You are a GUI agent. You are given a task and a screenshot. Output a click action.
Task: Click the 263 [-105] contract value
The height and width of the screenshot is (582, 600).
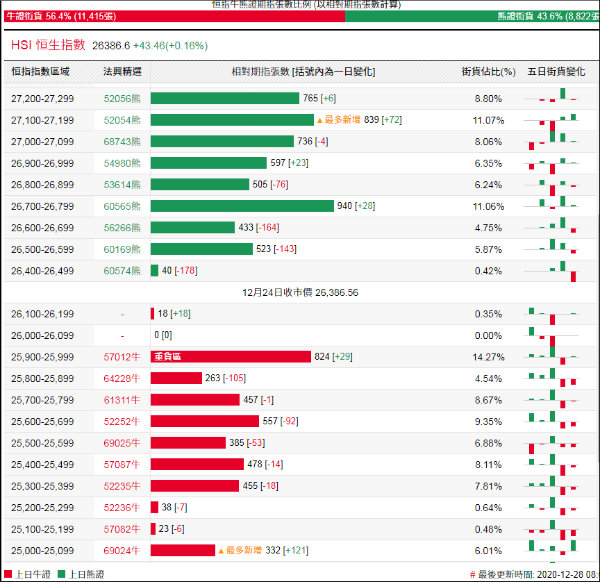[x=225, y=378]
